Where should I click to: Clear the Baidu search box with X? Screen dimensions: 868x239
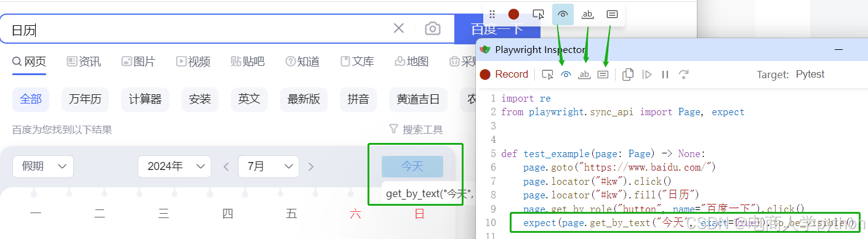[x=399, y=28]
